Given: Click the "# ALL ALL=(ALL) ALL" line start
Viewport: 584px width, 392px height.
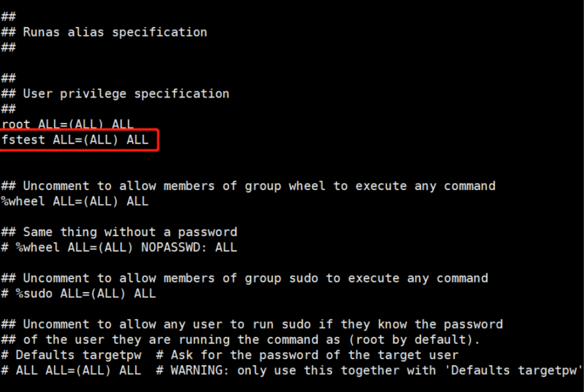Looking at the screenshot, I should 71,370.
